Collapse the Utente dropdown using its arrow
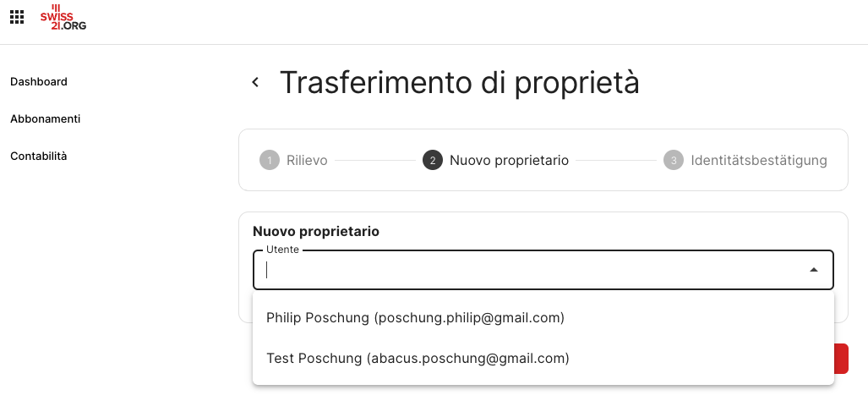Image resolution: width=868 pixels, height=401 pixels. [x=813, y=270]
